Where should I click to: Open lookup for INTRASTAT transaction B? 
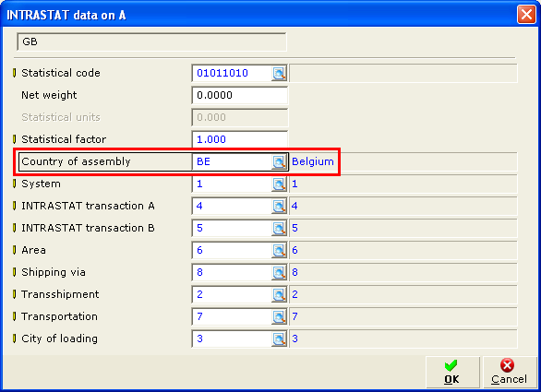tap(279, 228)
